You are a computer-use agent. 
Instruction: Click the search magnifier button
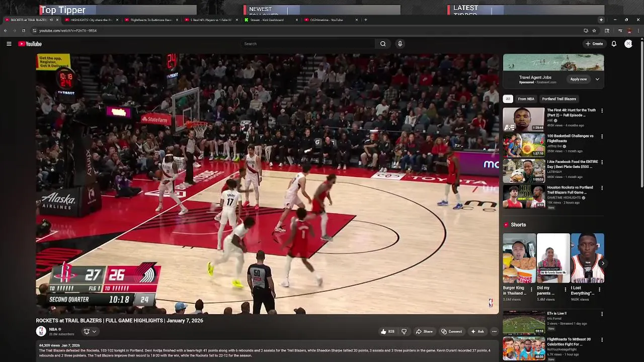coord(383,44)
